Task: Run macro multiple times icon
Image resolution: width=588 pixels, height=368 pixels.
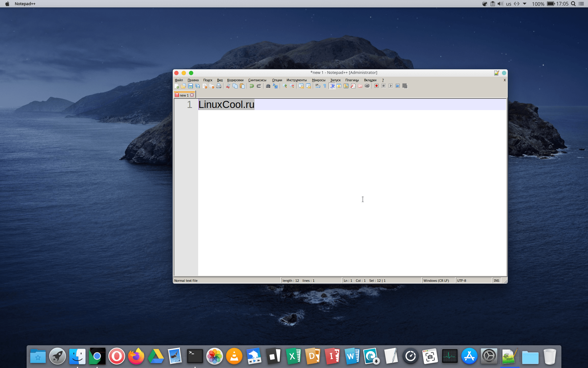Action: pos(398,86)
